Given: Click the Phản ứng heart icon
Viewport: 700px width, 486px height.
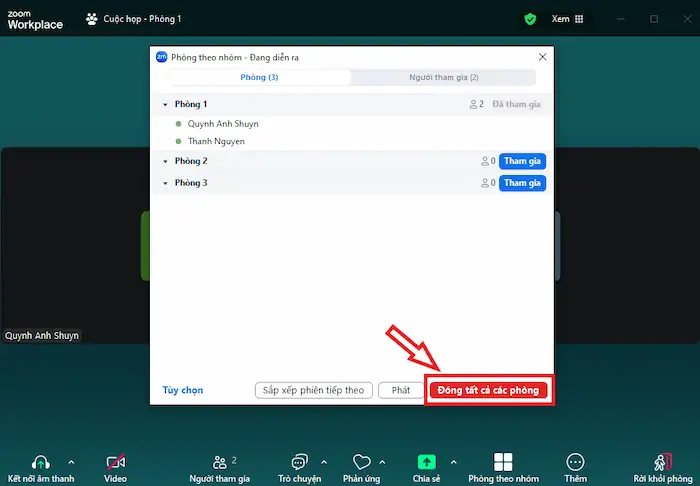Looking at the screenshot, I should click(x=361, y=462).
